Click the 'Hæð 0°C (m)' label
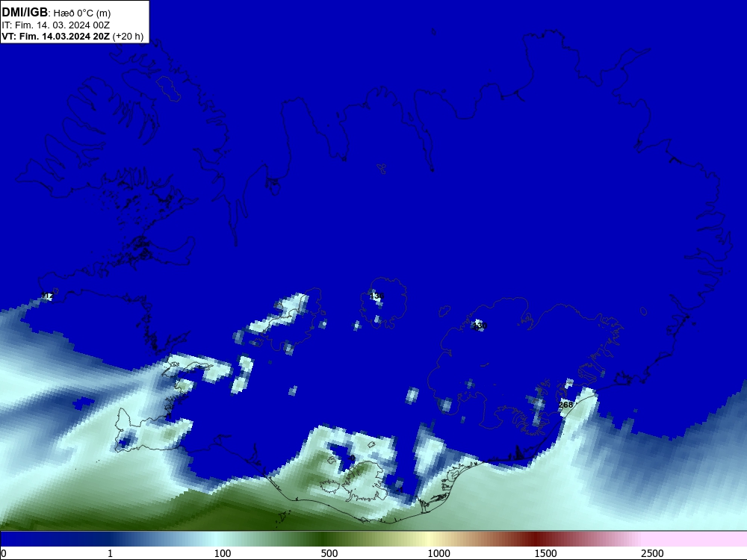The image size is (747, 560). coord(82,13)
